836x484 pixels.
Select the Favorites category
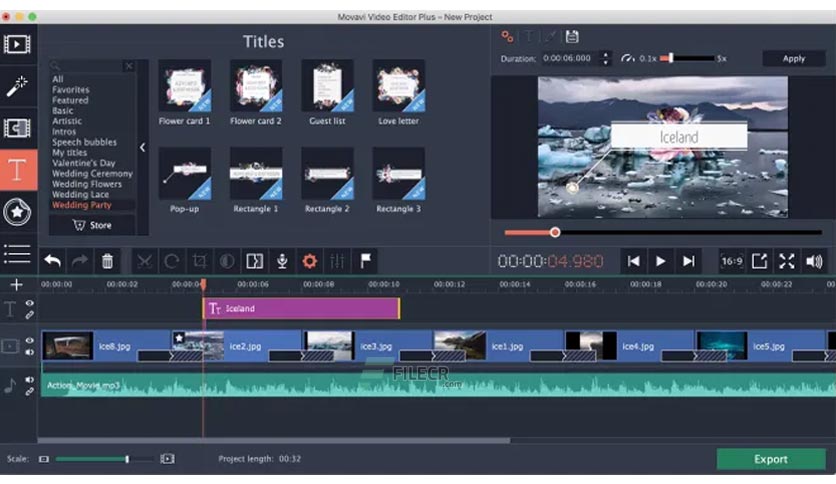pos(70,90)
